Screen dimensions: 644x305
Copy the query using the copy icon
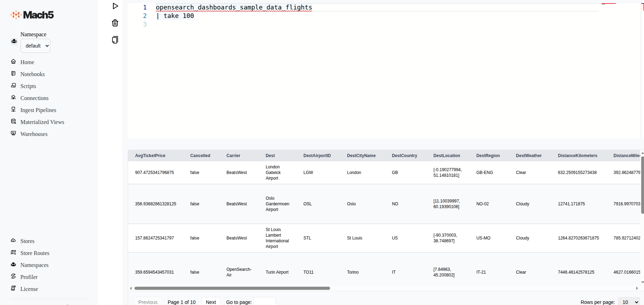[115, 40]
